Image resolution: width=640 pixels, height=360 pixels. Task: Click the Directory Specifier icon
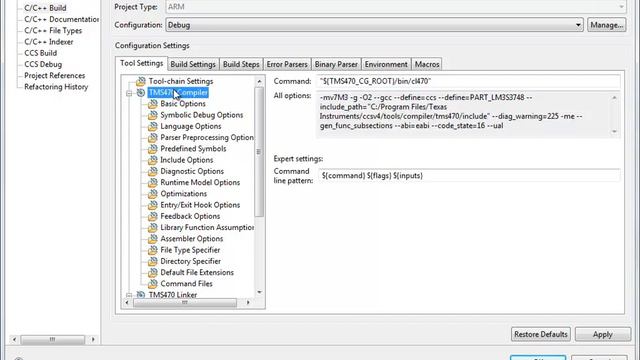tap(153, 261)
